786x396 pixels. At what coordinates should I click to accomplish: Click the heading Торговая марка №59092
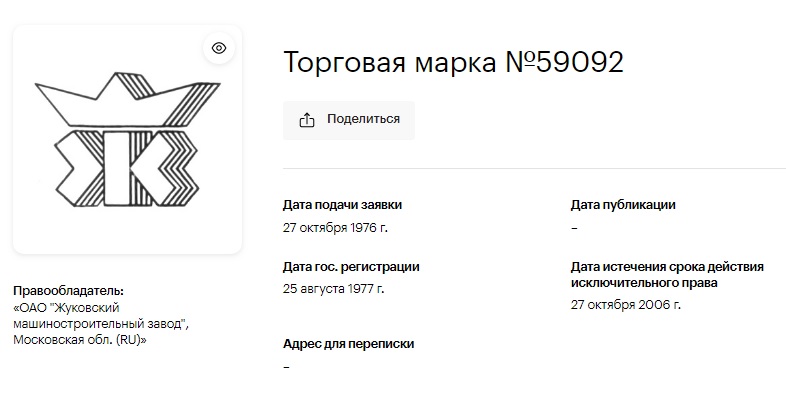[453, 62]
